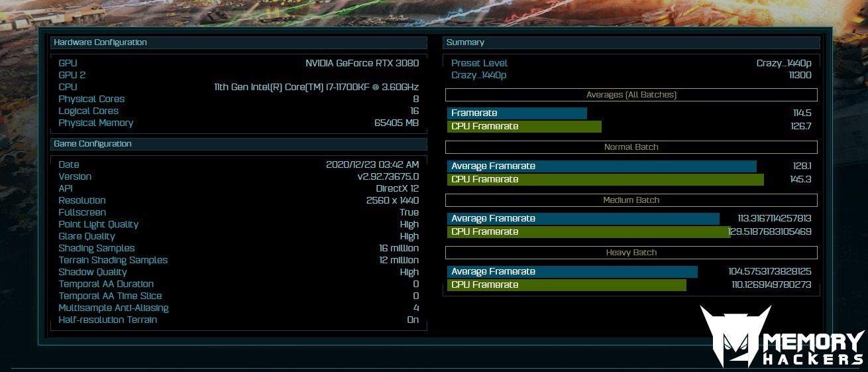
Task: Select the 126.7 CPU framerate value
Action: coord(800,127)
